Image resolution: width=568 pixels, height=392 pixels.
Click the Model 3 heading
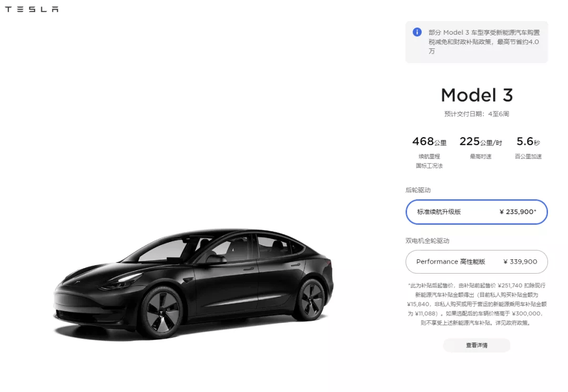click(476, 95)
